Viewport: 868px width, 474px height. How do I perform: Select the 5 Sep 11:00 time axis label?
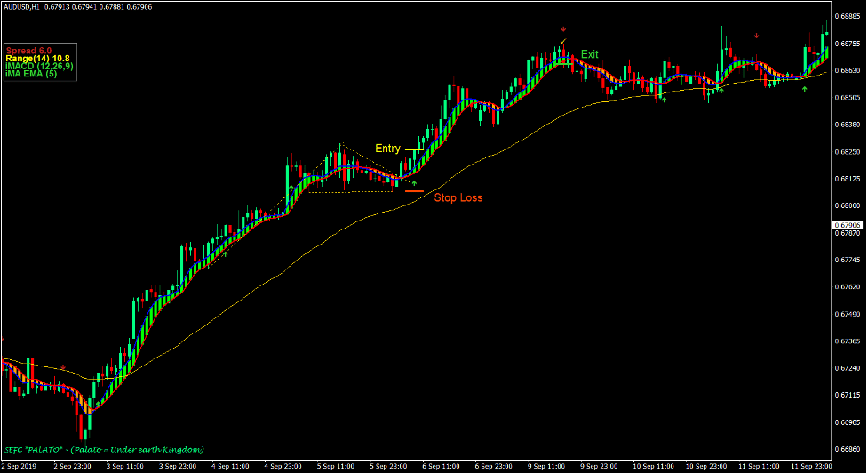tap(337, 466)
